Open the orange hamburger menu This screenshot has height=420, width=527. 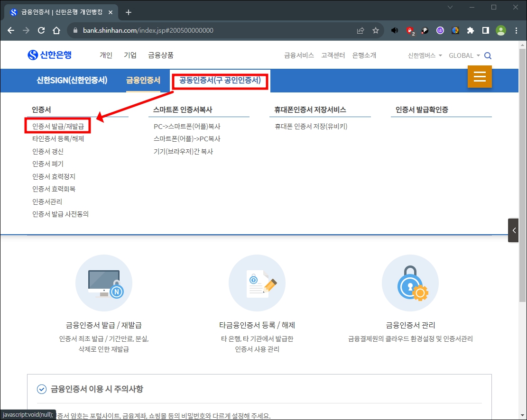coord(480,76)
